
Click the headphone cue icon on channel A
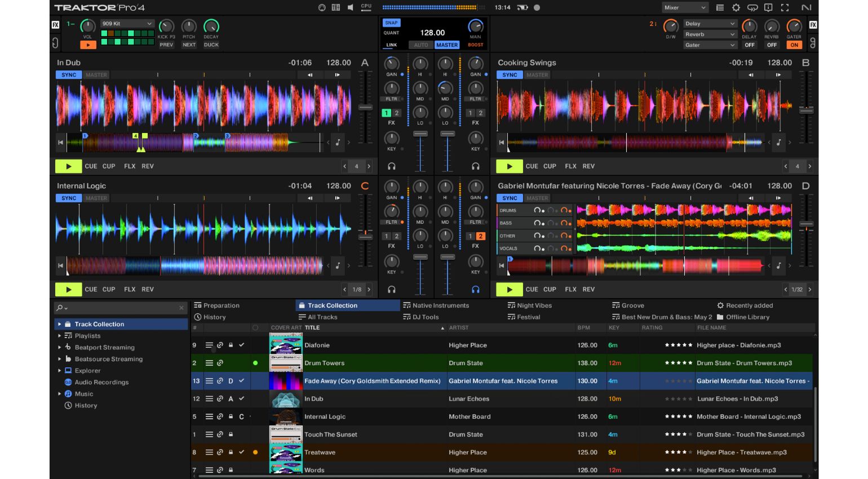[x=392, y=166]
